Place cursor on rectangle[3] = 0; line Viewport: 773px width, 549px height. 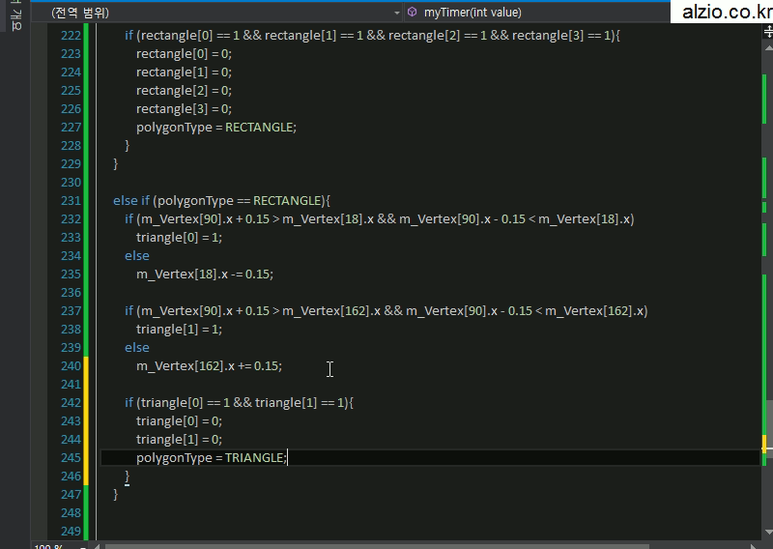[x=184, y=109]
